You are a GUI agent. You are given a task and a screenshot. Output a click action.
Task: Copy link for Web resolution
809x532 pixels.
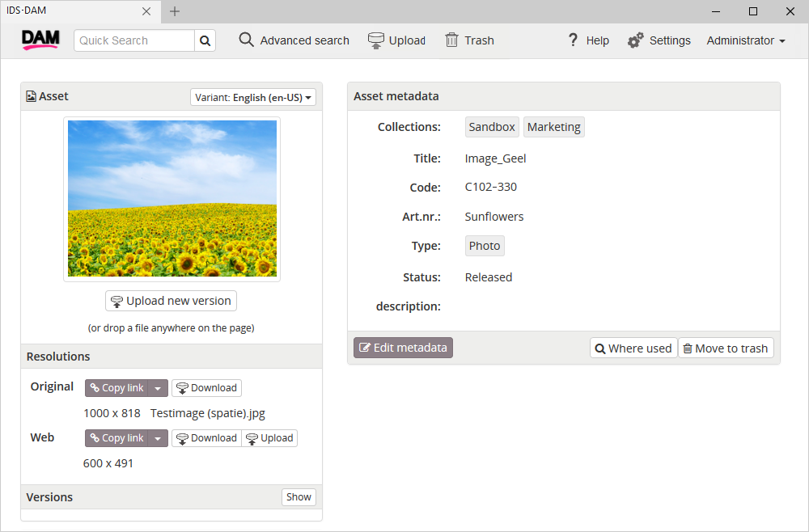pyautogui.click(x=116, y=438)
